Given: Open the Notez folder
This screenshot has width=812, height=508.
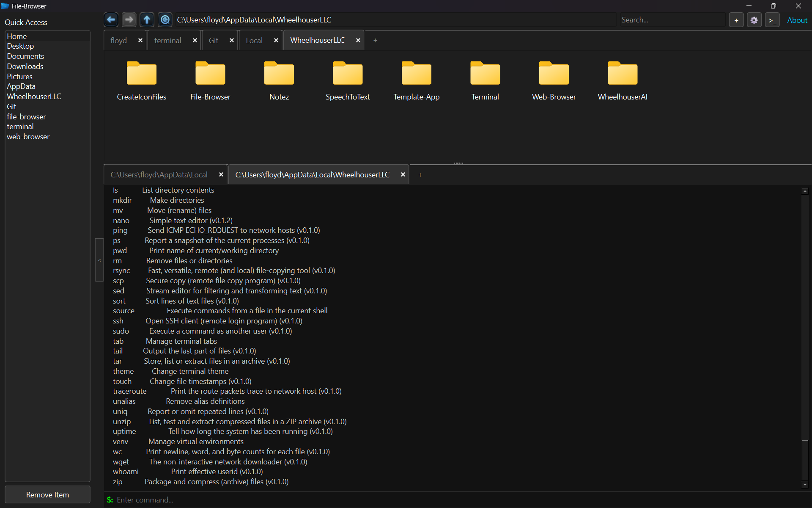Looking at the screenshot, I should pyautogui.click(x=279, y=81).
